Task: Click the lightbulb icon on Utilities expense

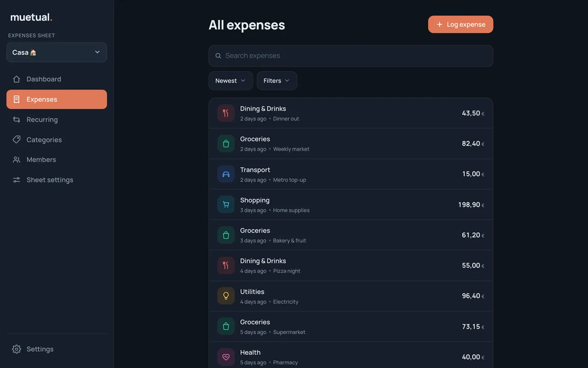Action: pyautogui.click(x=226, y=296)
